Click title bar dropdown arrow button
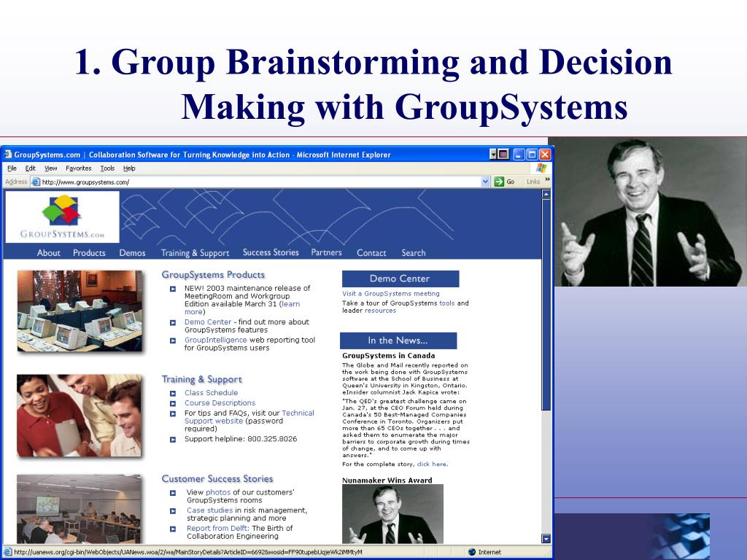Viewport: 747px width, 560px height. [x=493, y=155]
